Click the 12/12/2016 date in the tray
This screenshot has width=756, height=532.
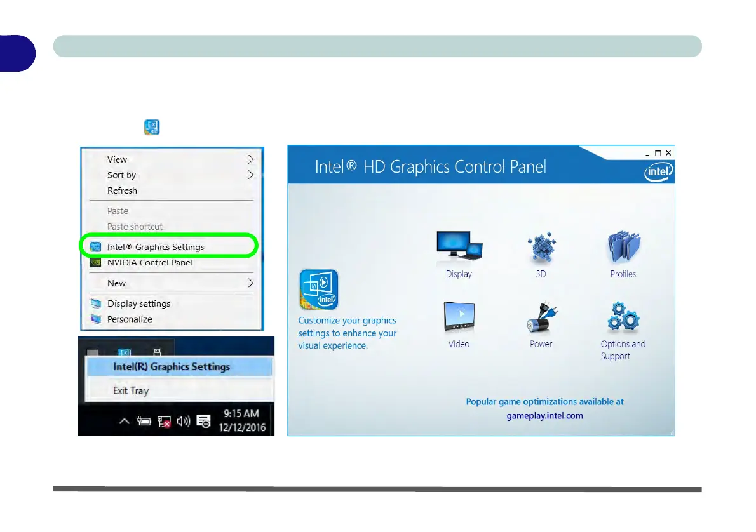click(x=242, y=427)
